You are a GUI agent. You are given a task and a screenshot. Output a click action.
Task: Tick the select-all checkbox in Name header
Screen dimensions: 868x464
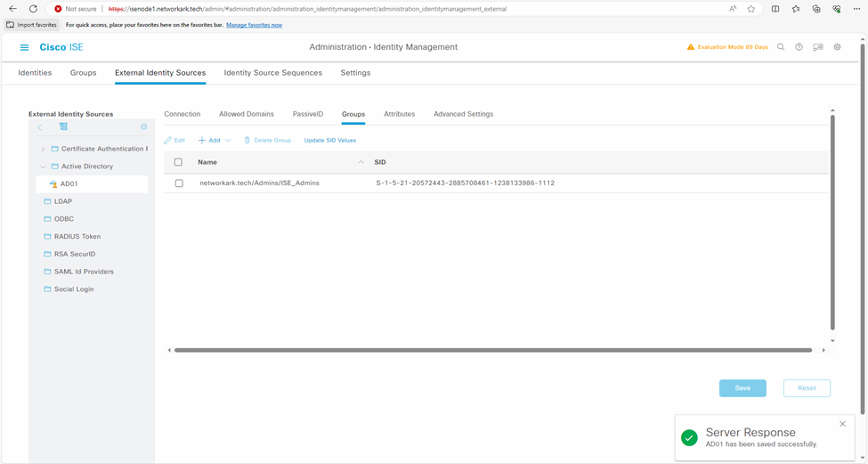tap(179, 162)
